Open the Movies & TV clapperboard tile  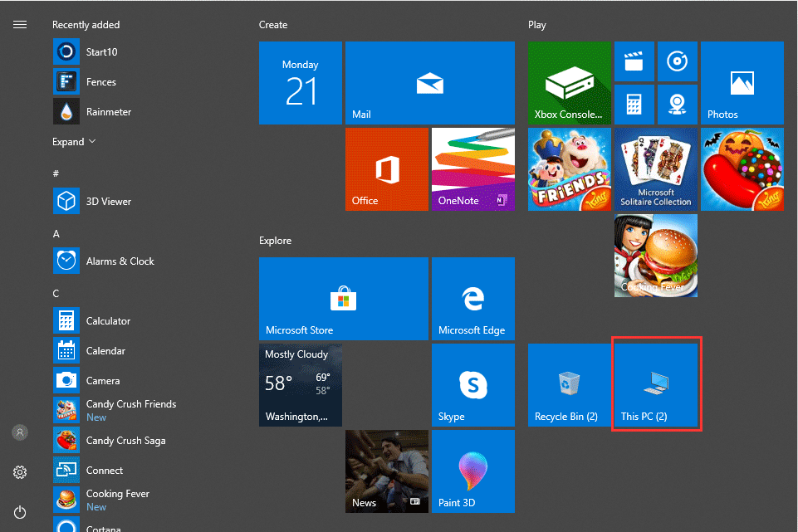(x=634, y=61)
